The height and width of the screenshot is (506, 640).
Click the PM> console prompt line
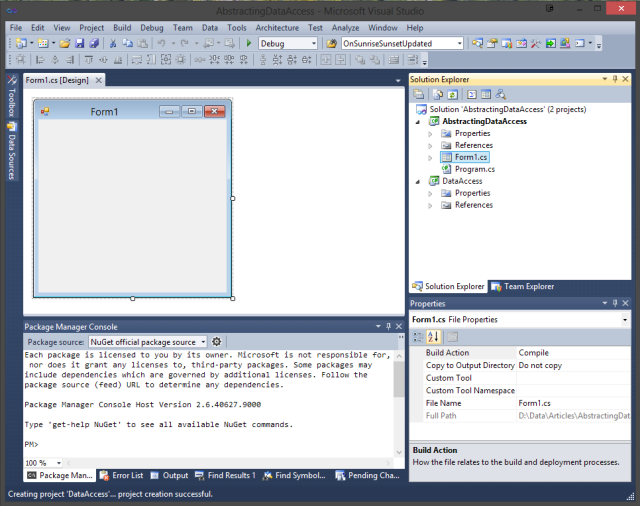point(31,444)
